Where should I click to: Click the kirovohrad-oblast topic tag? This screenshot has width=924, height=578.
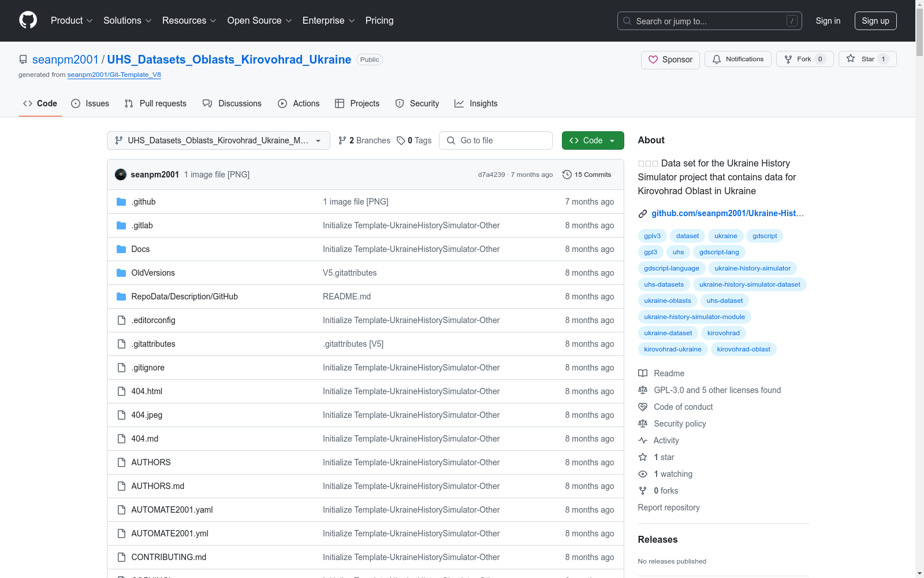coord(744,349)
